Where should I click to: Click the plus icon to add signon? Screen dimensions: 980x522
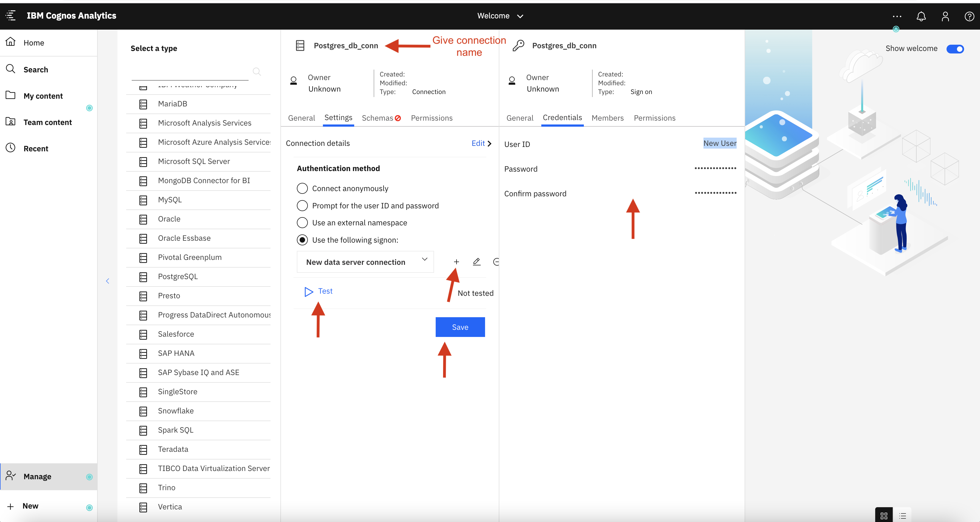pos(456,262)
